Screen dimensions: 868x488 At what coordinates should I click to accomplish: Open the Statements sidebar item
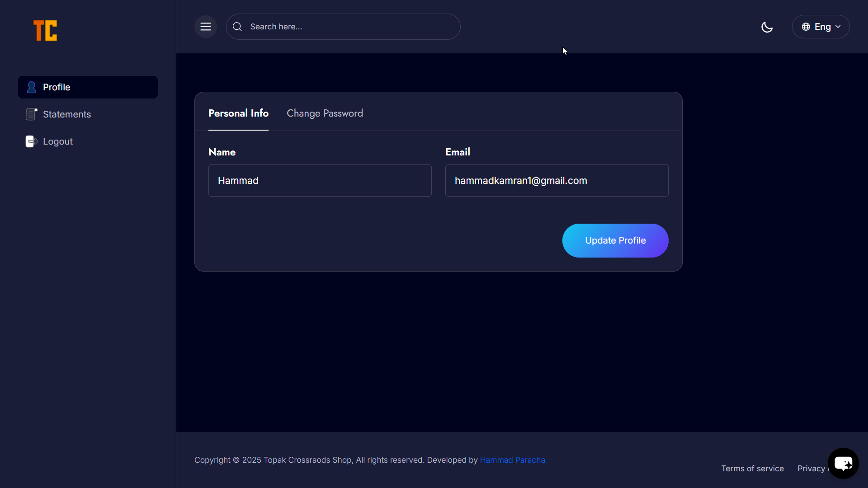tap(67, 114)
